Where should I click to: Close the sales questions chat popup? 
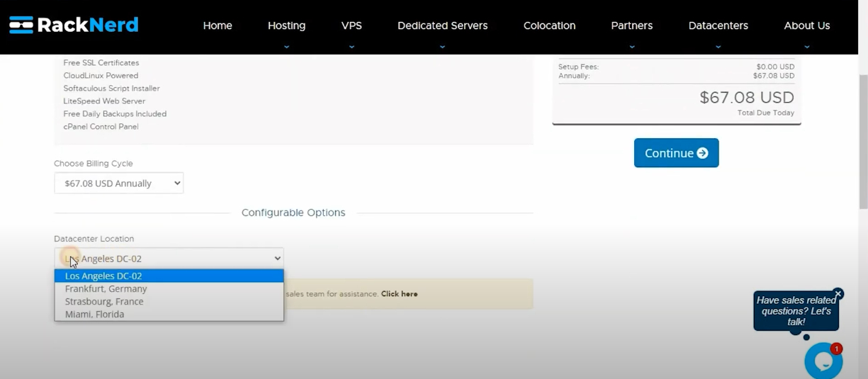(838, 293)
